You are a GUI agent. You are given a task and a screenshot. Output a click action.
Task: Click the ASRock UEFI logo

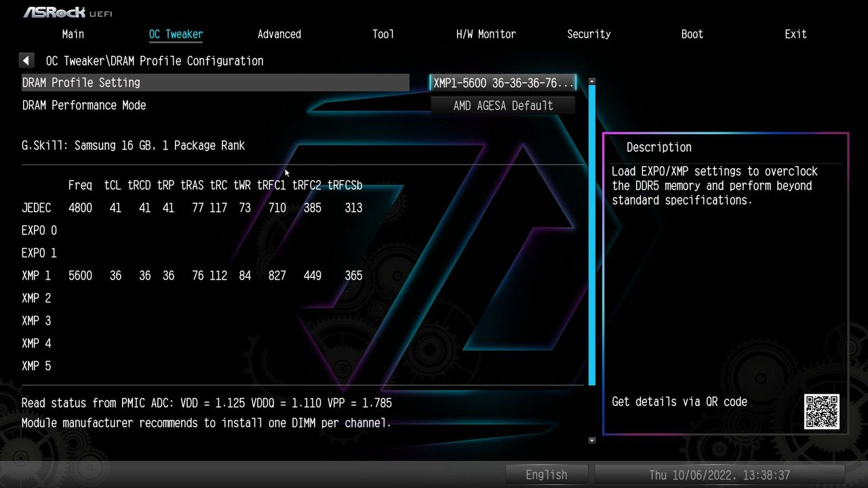tap(68, 12)
